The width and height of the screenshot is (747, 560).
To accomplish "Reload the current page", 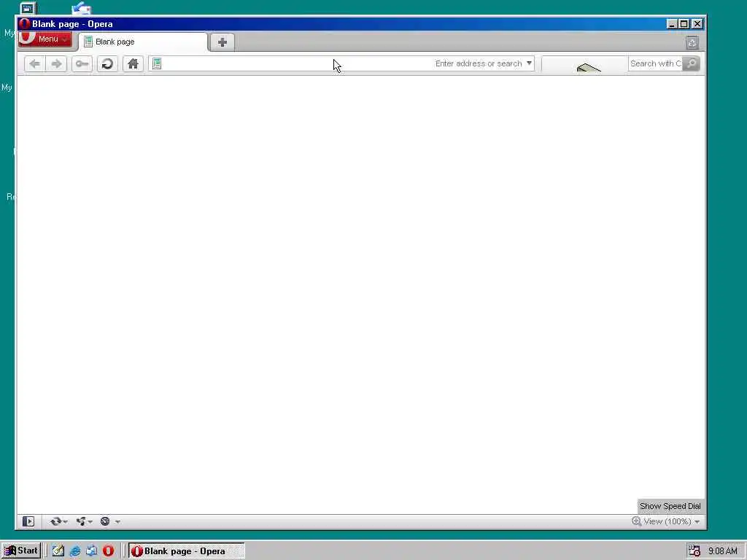I will (107, 64).
